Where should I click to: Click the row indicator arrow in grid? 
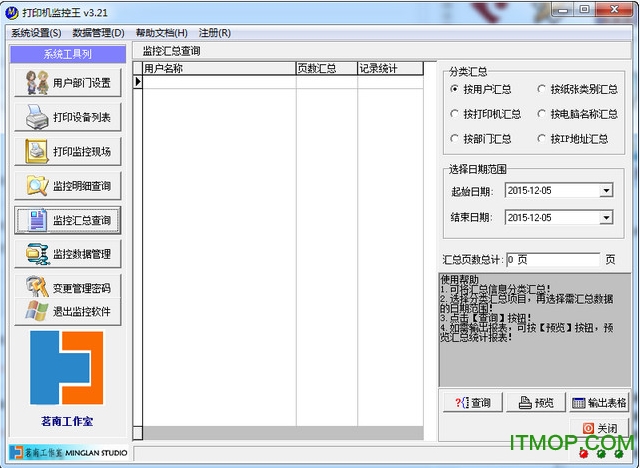138,82
